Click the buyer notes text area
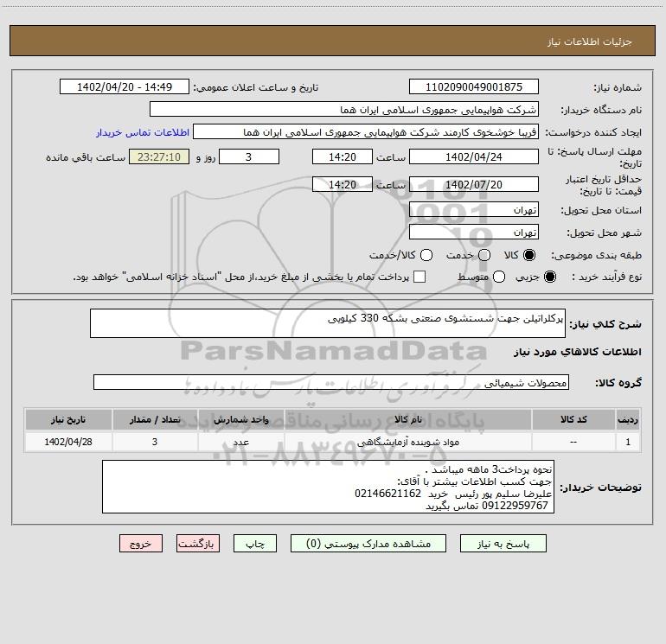Image resolution: width=666 pixels, height=644 pixels. tap(328, 487)
